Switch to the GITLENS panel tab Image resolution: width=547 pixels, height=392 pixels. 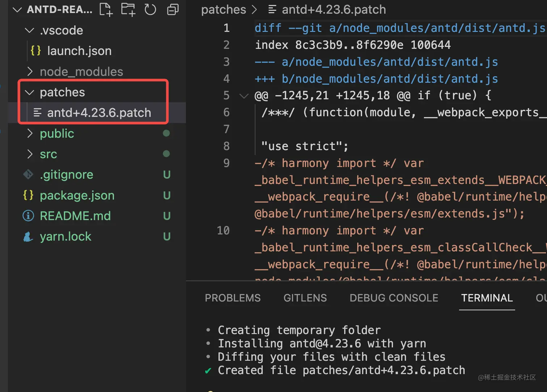point(305,298)
